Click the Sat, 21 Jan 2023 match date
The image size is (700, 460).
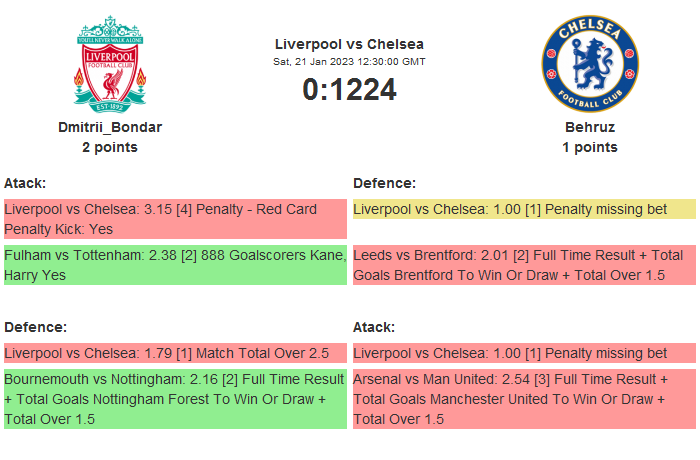coord(349,62)
